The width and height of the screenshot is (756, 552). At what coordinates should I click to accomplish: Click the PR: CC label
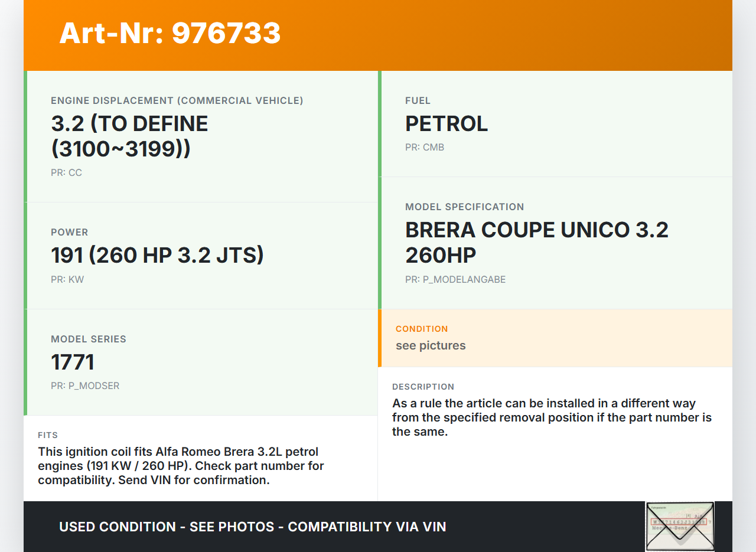point(66,173)
